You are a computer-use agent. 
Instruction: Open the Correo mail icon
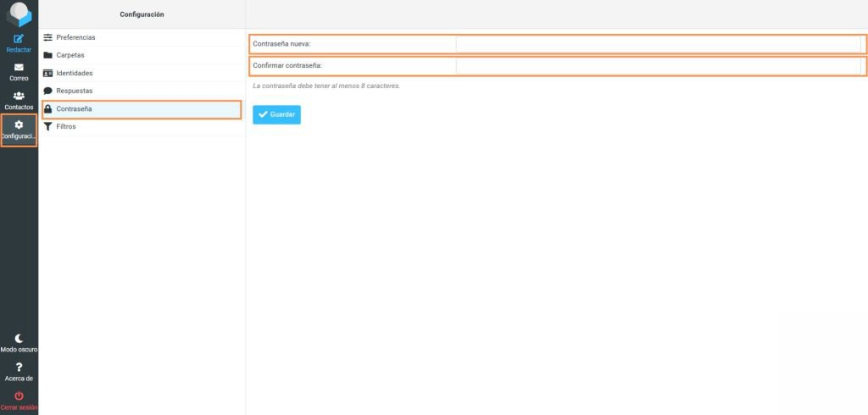[x=19, y=68]
